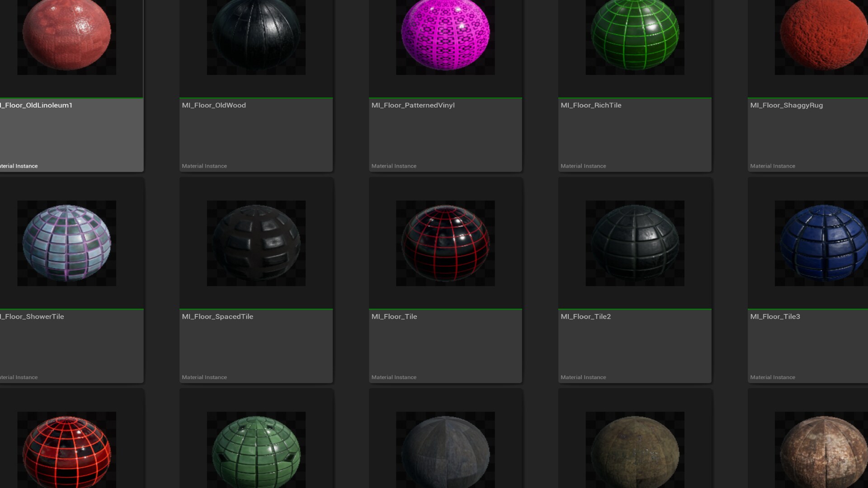Select the MI_Floor_ShowerTile sphere preview
Viewport: 868px width, 488px height.
coord(66,243)
